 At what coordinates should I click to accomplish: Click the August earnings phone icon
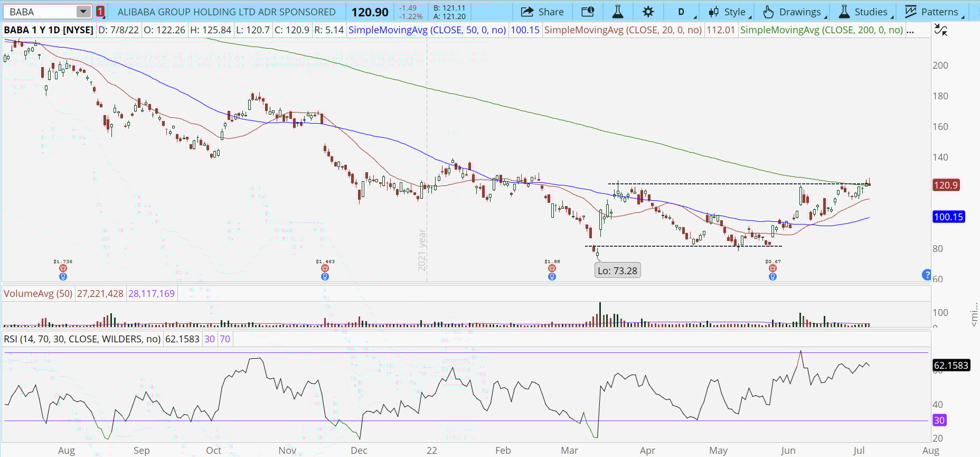tap(63, 268)
